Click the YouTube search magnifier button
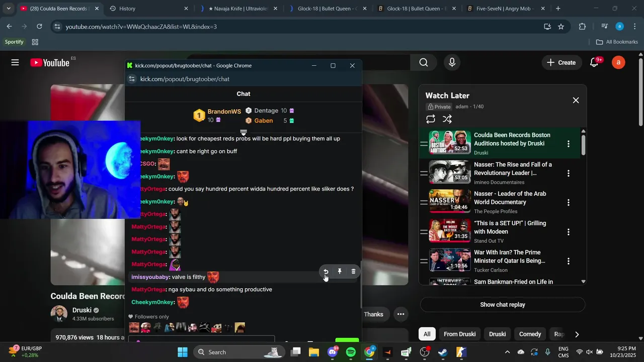The image size is (644, 362). coord(424,62)
